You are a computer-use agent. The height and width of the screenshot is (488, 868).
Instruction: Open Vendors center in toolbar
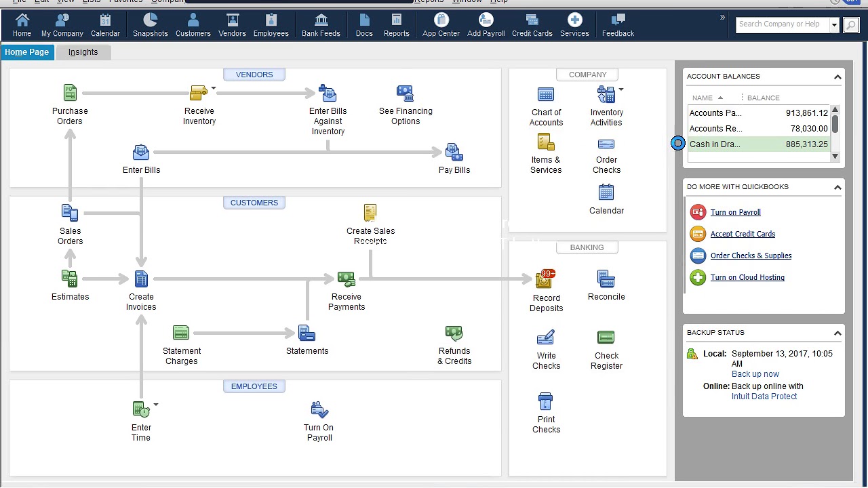coord(232,24)
